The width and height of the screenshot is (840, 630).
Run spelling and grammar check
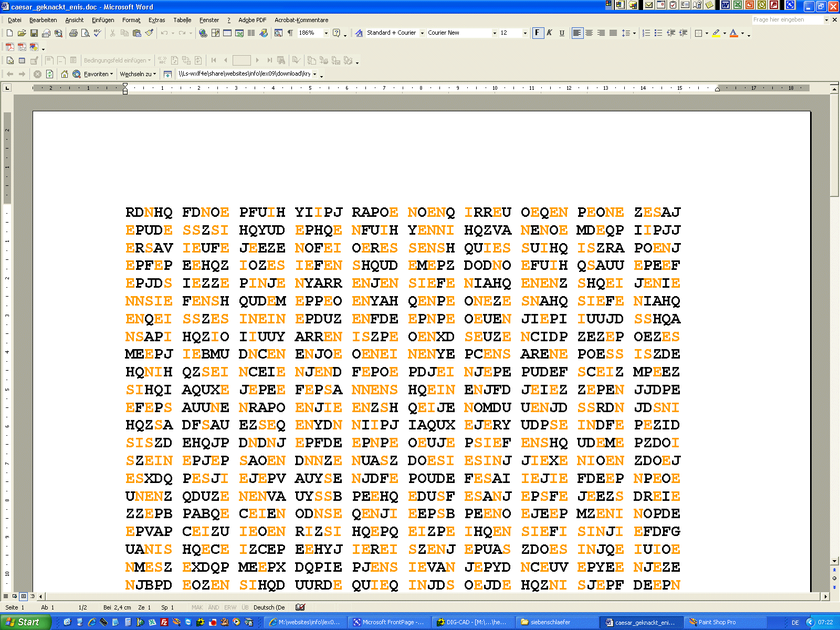click(97, 33)
